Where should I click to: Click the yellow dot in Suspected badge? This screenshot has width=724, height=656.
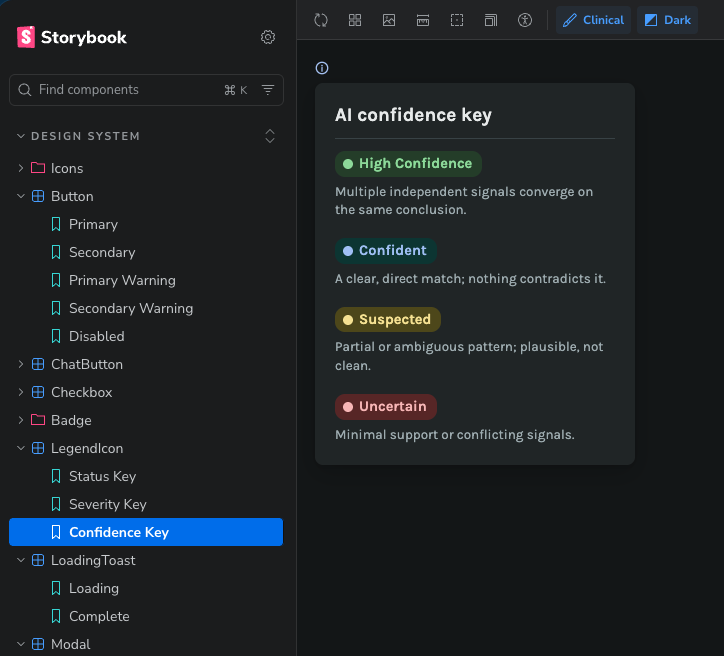pyautogui.click(x=348, y=320)
